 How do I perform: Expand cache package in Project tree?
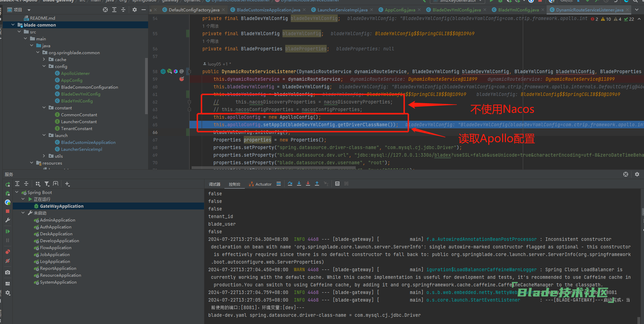pyautogui.click(x=44, y=59)
